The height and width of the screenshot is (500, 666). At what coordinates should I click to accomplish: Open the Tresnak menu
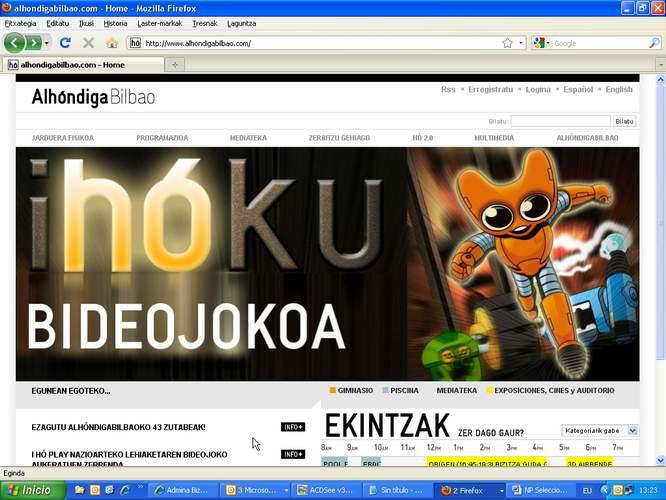(x=204, y=23)
